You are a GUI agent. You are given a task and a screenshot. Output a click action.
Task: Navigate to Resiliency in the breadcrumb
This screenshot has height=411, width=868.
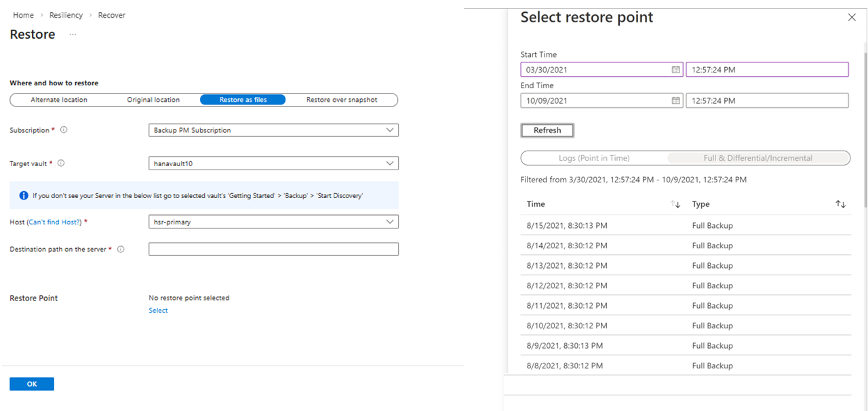click(66, 15)
